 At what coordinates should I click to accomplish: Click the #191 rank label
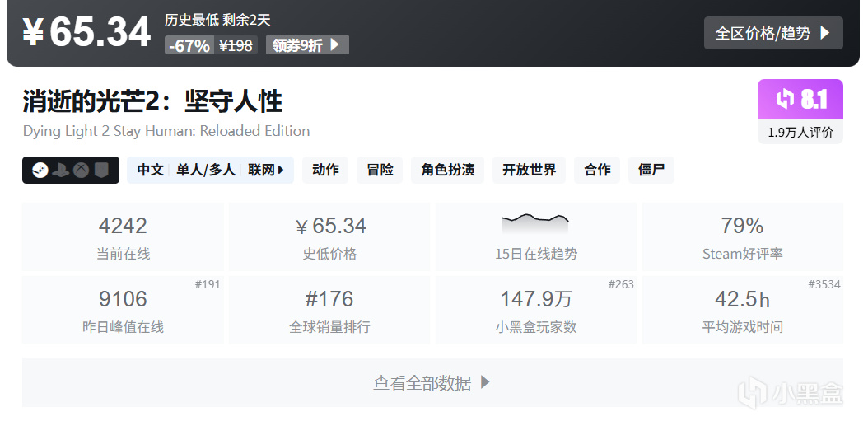[x=208, y=285]
